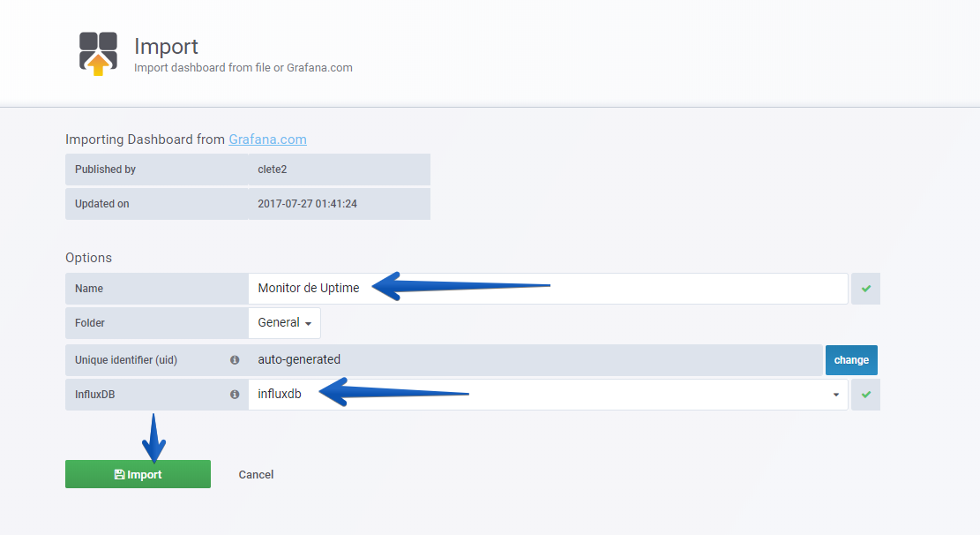Click the green Import button
Image resolution: width=980 pixels, height=535 pixels.
pyautogui.click(x=138, y=474)
